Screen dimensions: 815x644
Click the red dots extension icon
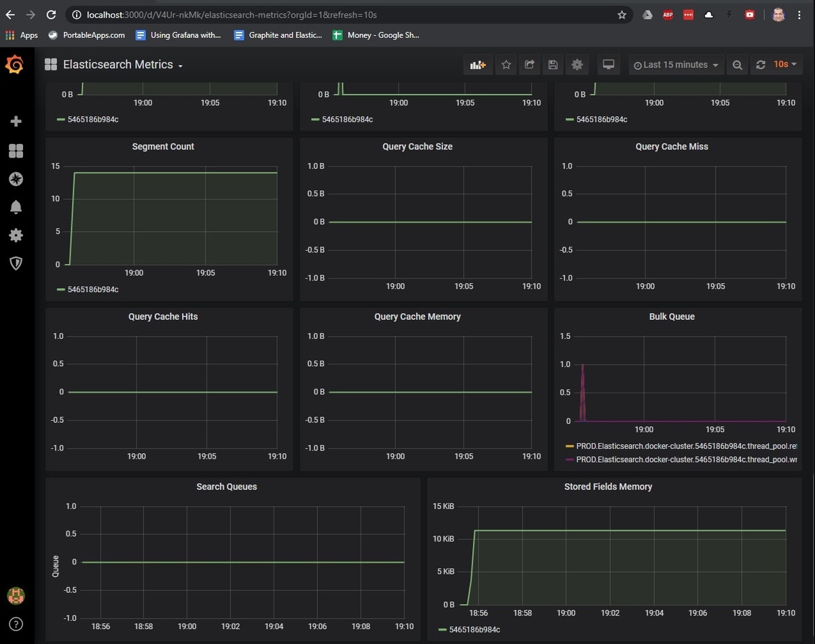[689, 14]
